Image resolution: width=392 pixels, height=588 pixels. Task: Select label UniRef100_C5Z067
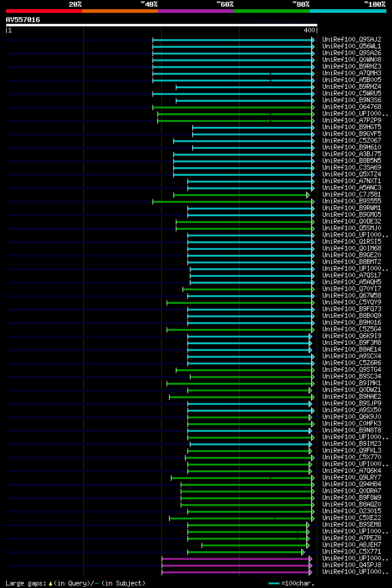352,141
